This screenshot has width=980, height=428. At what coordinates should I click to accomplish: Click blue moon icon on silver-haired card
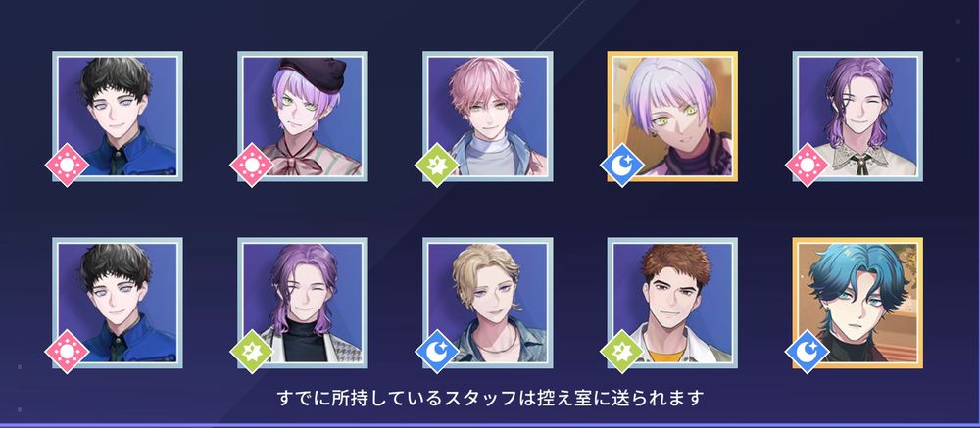point(622,165)
